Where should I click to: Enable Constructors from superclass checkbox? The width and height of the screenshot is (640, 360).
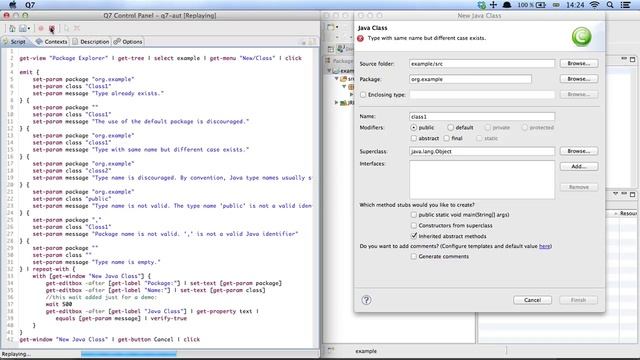[x=413, y=225]
